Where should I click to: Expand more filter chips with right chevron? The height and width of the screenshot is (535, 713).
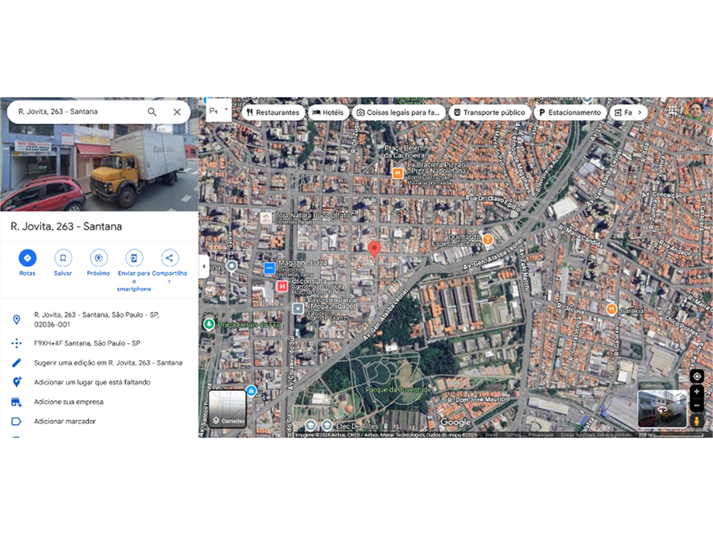click(640, 112)
